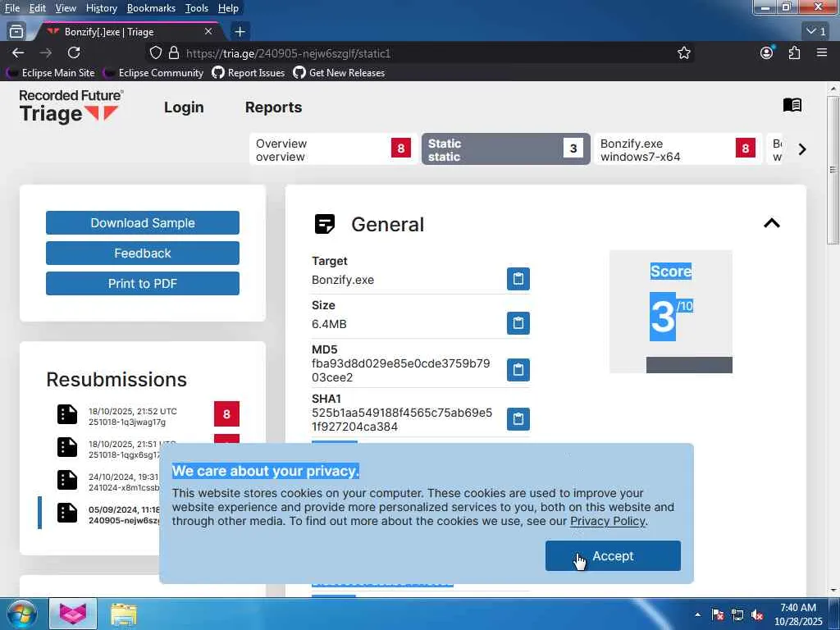This screenshot has width=840, height=630.
Task: Click score badge 8 of first resubmission
Action: pos(226,414)
